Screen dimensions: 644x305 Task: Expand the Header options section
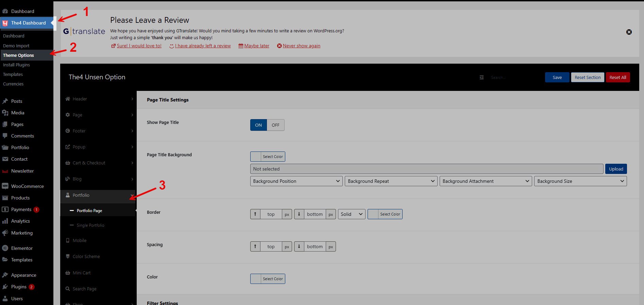[99, 99]
